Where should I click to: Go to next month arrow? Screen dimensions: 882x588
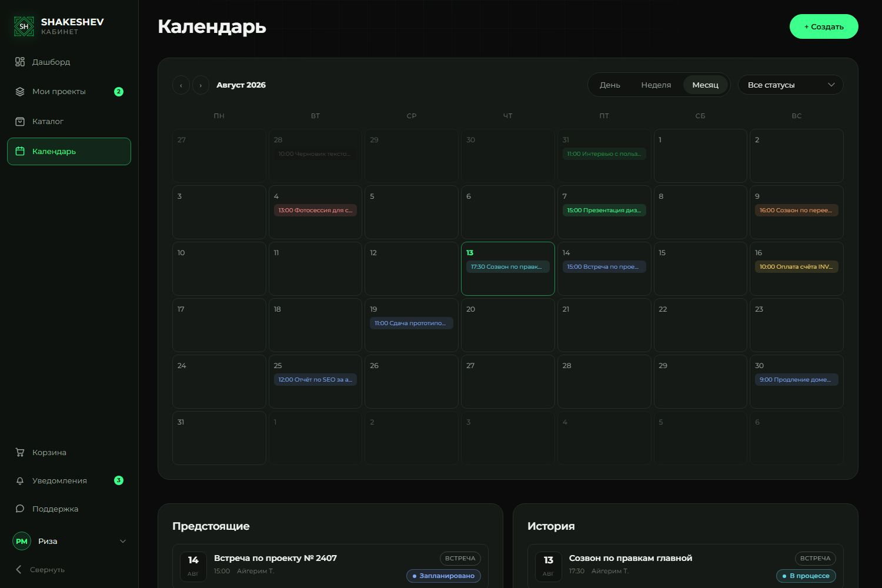click(x=201, y=85)
